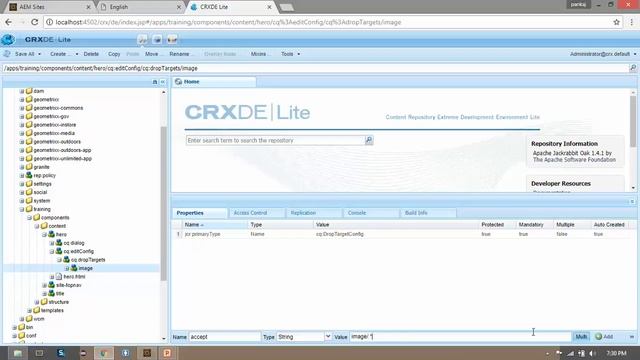Screen dimensions: 640x360
Task: Click the home panel vertical scrollbar
Action: [x=633, y=121]
